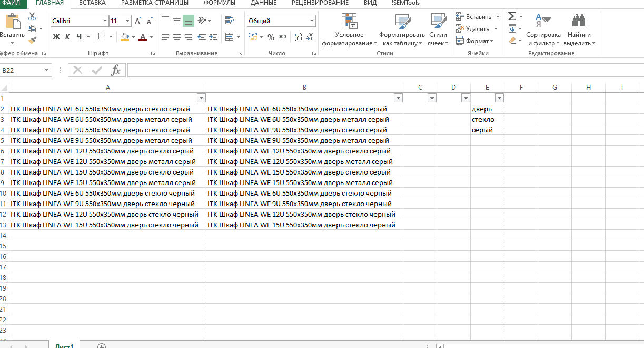644x348 pixels.
Task: Apply percent style to cells
Action: (271, 37)
